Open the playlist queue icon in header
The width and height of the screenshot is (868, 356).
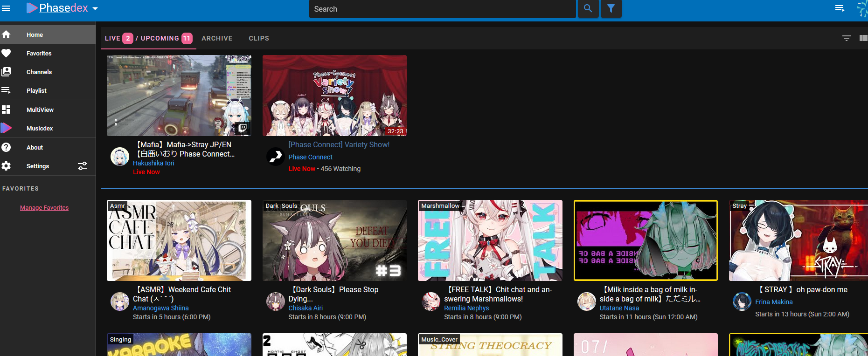[840, 8]
